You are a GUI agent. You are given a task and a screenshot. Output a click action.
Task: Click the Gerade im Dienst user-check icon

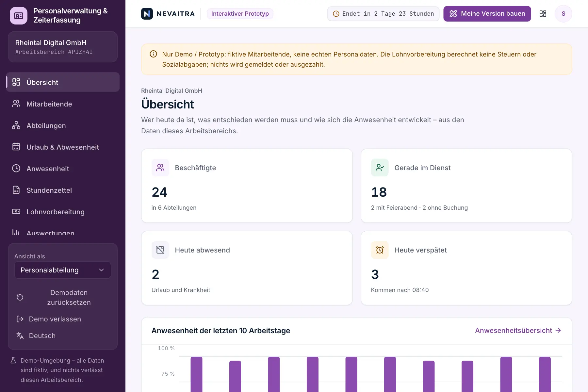[380, 168]
